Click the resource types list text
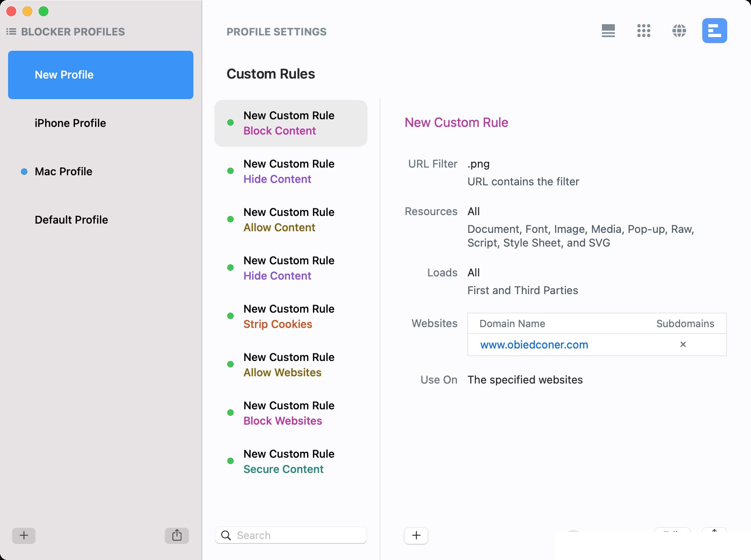 click(x=581, y=236)
